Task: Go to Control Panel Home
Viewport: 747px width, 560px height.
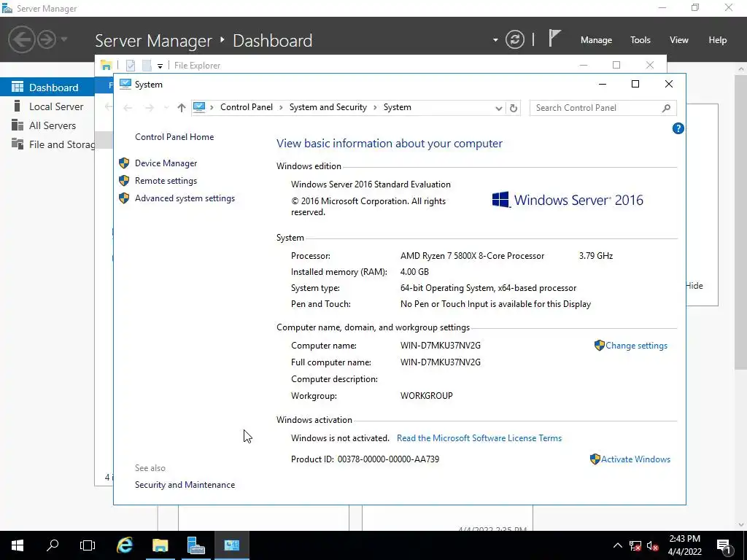Action: click(174, 136)
